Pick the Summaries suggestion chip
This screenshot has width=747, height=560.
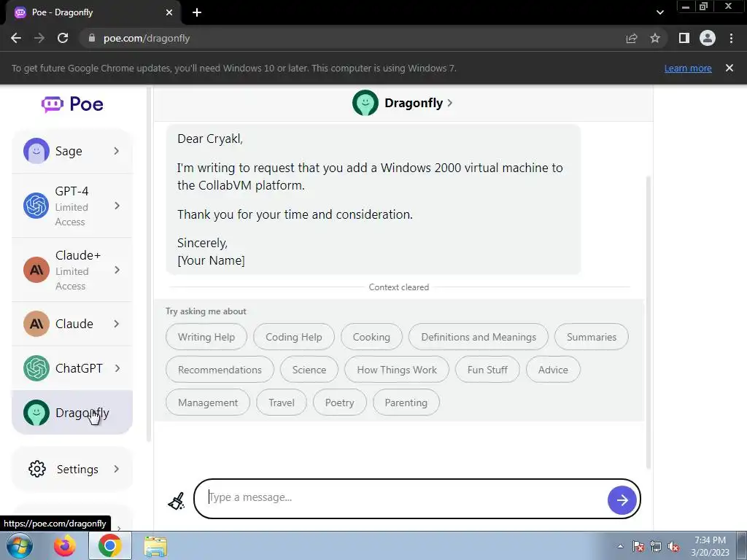(591, 337)
